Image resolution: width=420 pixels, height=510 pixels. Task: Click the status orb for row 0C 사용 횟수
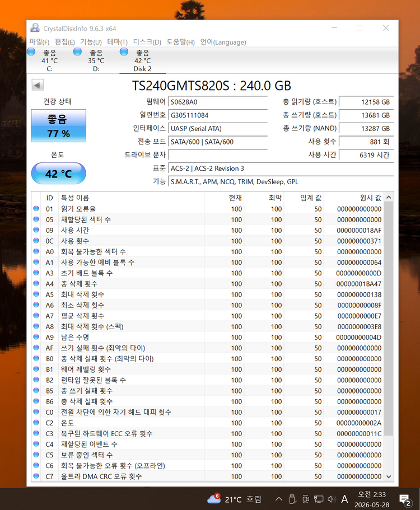(36, 241)
